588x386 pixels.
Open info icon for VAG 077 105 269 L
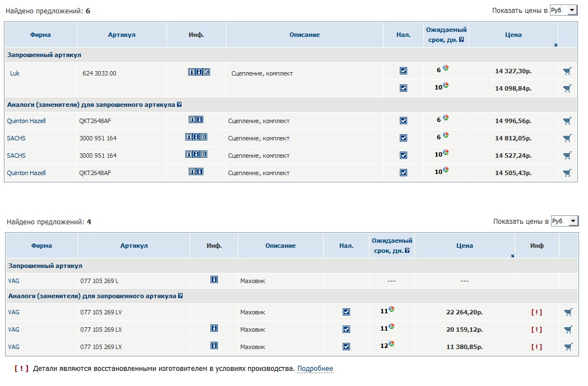[214, 280]
